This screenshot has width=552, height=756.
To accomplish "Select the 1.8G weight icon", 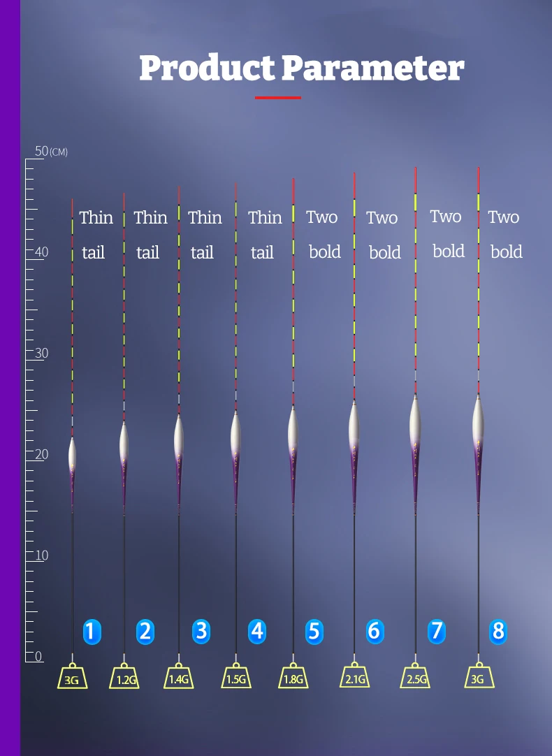I will (x=293, y=676).
